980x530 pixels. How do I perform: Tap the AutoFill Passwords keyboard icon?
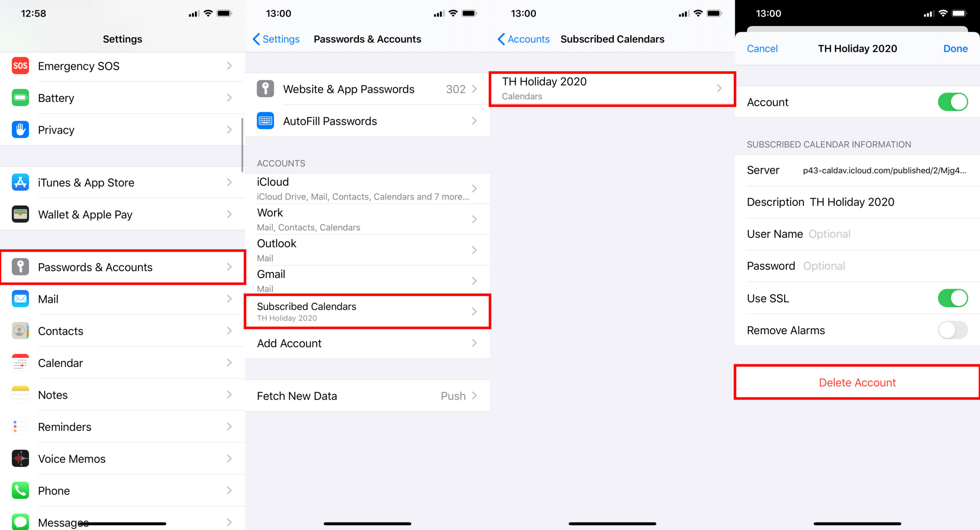click(x=265, y=121)
